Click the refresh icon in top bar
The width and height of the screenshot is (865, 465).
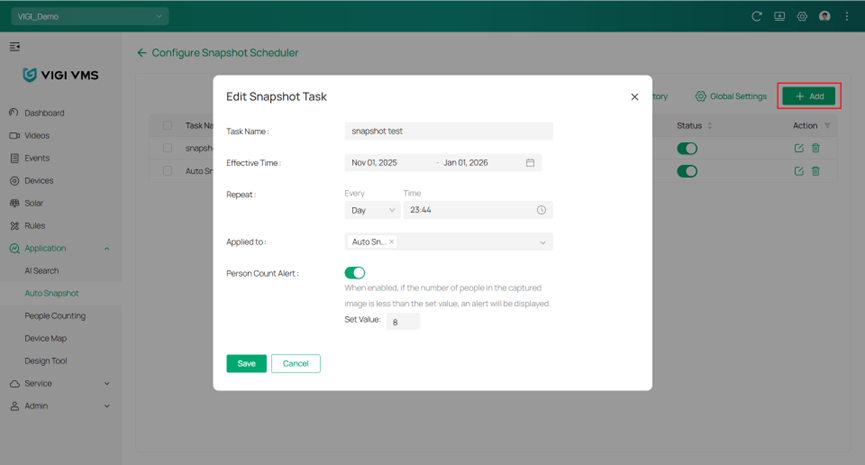(x=756, y=17)
